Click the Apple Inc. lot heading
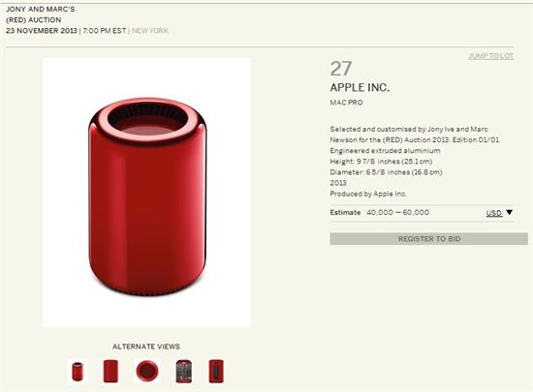This screenshot has height=392, width=533. (x=360, y=87)
